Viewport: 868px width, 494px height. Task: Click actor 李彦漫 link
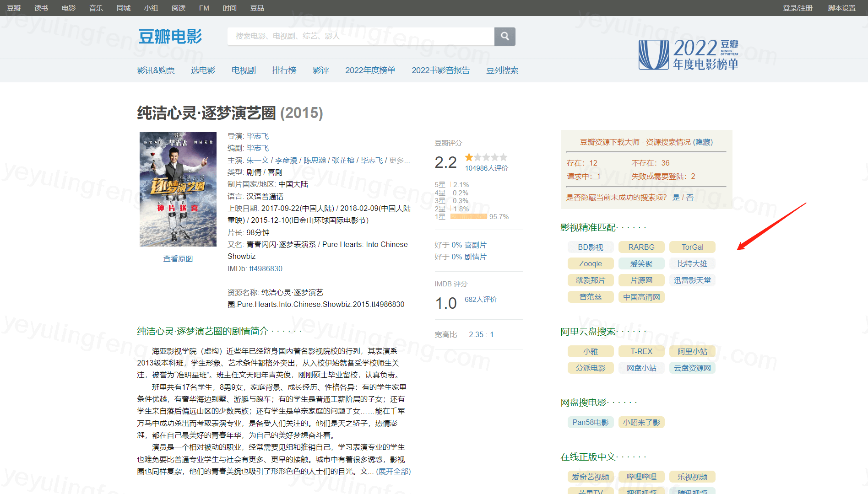(286, 160)
